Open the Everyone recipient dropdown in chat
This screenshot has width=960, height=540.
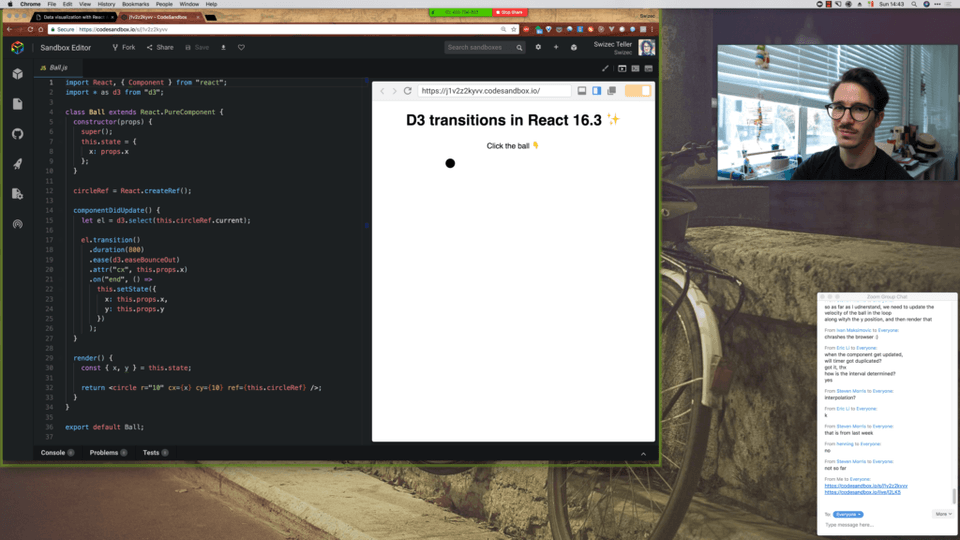point(848,514)
